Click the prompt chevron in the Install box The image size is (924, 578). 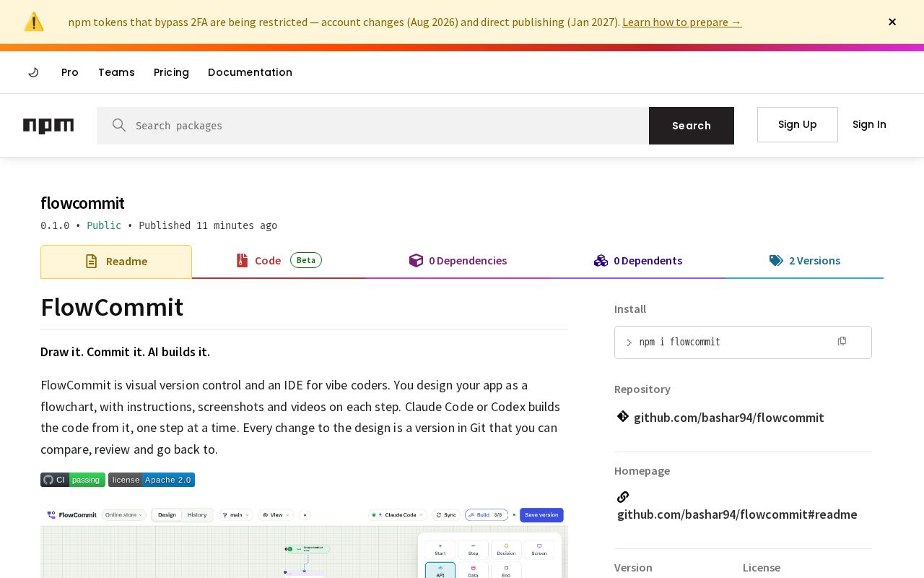pyautogui.click(x=629, y=342)
